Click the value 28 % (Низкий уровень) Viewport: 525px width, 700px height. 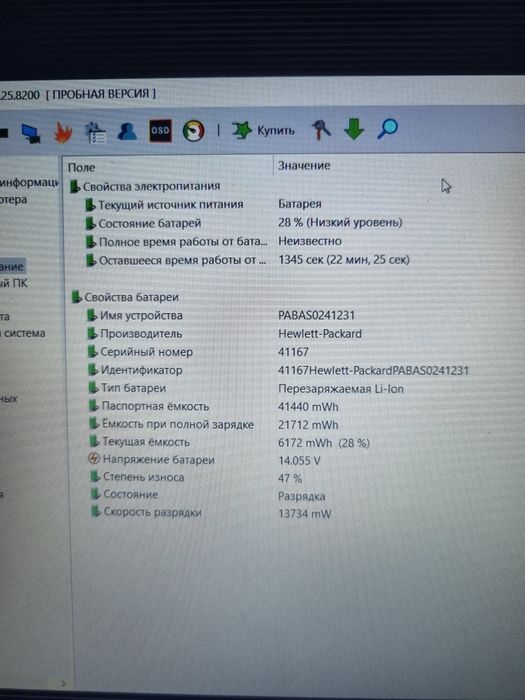click(x=340, y=222)
